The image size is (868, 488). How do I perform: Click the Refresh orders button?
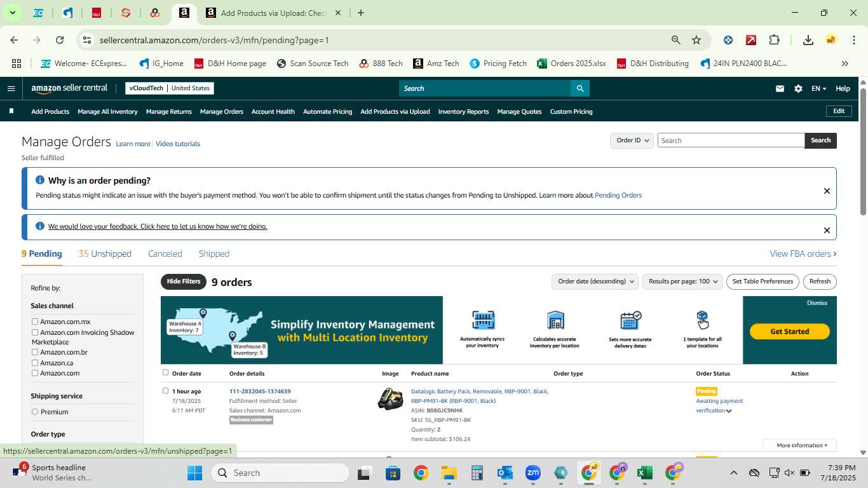pos(820,281)
